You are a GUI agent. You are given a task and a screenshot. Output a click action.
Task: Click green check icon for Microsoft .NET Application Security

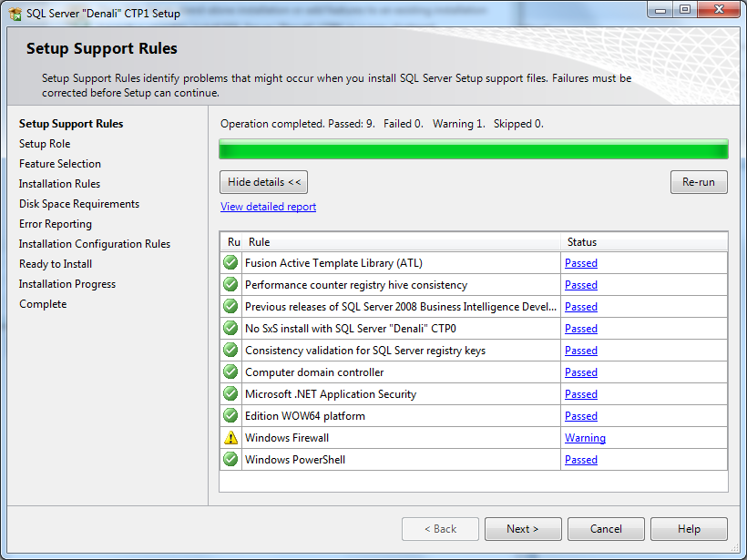pyautogui.click(x=230, y=393)
